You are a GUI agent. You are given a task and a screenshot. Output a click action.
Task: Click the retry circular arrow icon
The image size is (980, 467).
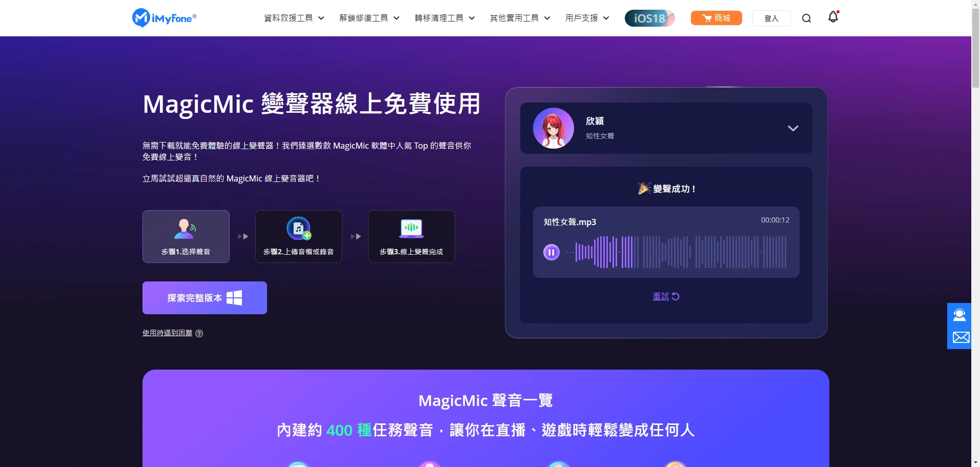coord(676,296)
